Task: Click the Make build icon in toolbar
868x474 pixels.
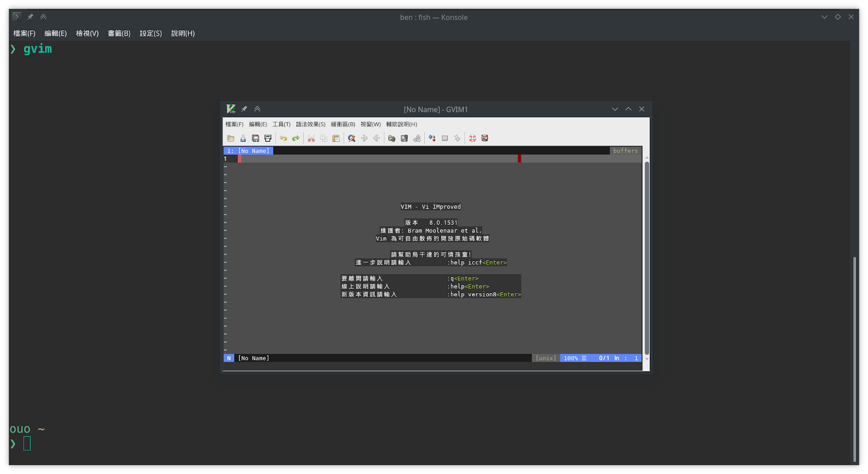Action: tap(432, 138)
